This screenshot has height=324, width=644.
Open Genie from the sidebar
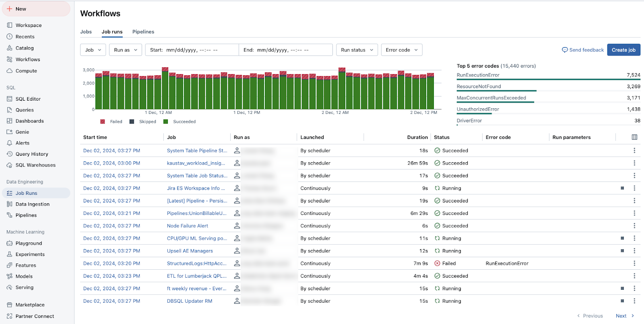pyautogui.click(x=22, y=132)
